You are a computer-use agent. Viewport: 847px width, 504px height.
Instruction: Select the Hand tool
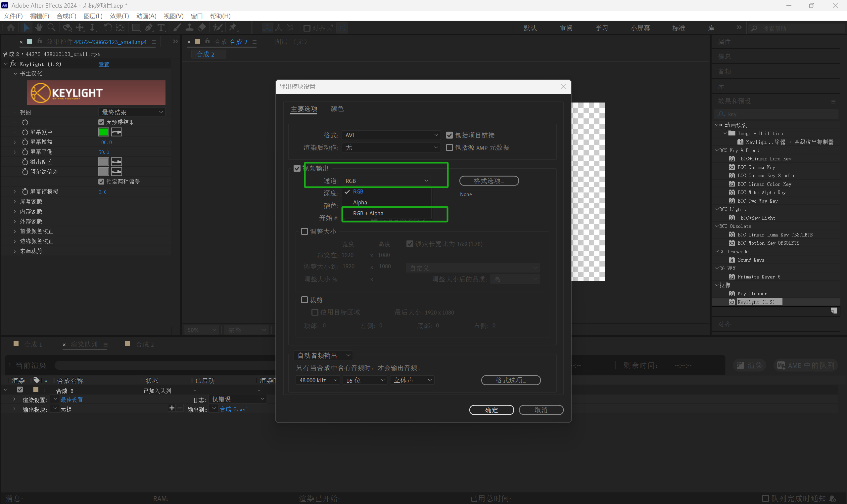[38, 28]
